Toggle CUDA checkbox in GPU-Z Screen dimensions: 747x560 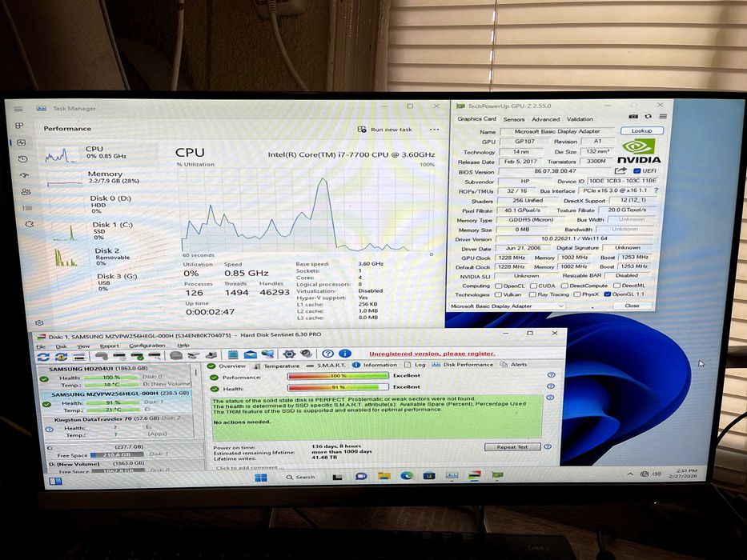coord(533,286)
